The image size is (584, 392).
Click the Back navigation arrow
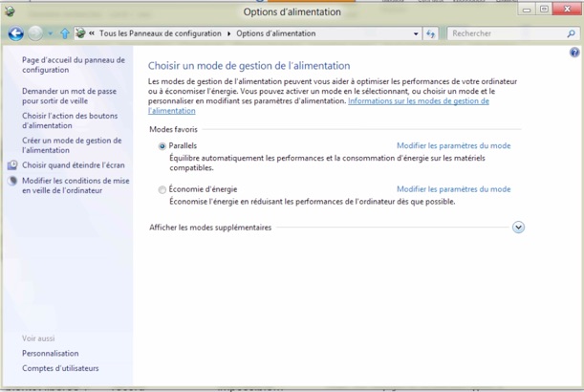click(16, 33)
